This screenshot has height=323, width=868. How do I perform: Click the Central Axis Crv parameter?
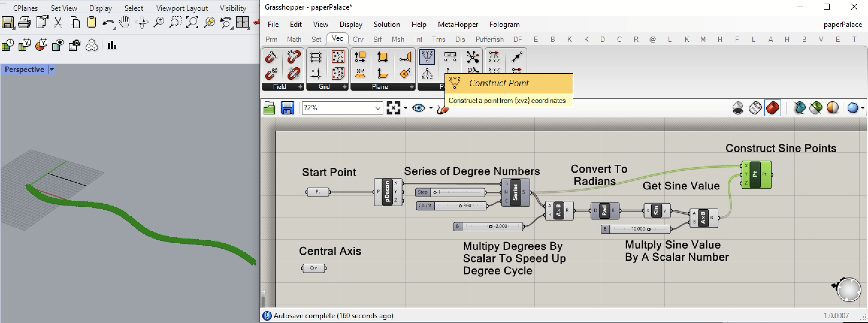313,268
